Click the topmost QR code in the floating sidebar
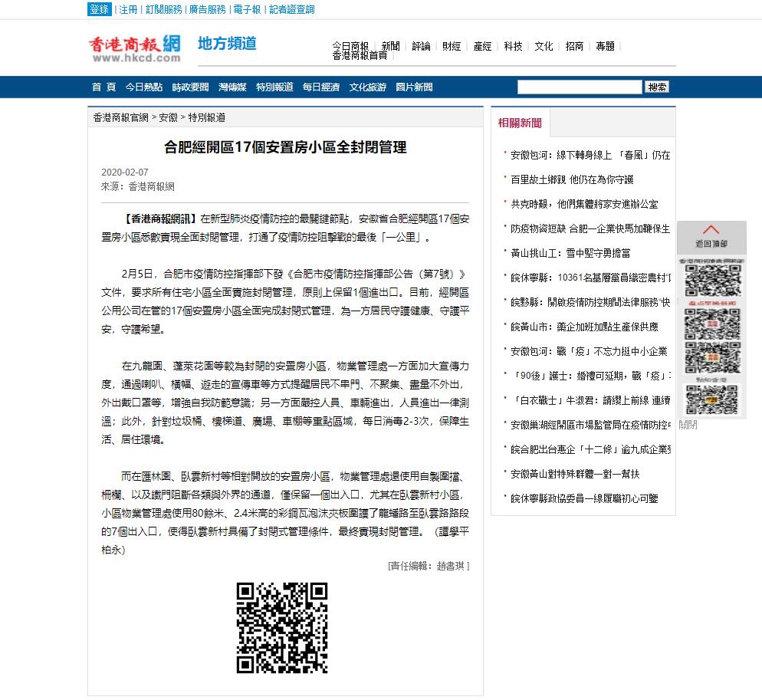The height and width of the screenshot is (700, 762). (x=712, y=281)
